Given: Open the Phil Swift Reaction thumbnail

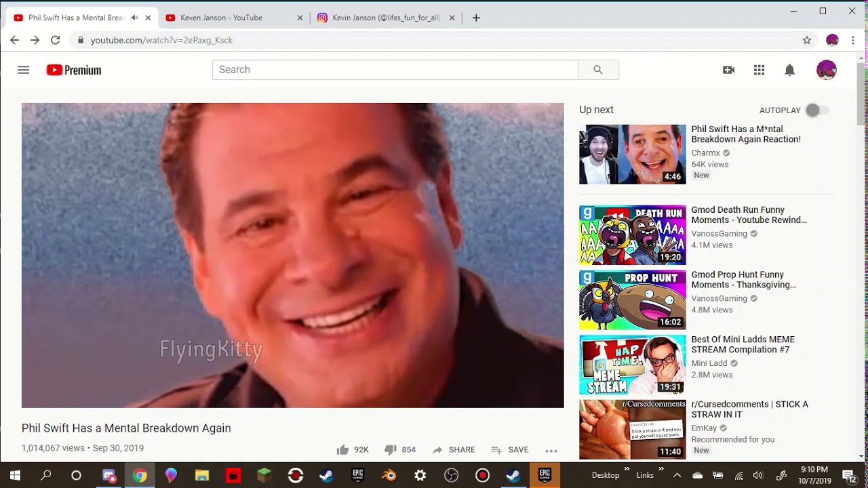Looking at the screenshot, I should [x=633, y=155].
